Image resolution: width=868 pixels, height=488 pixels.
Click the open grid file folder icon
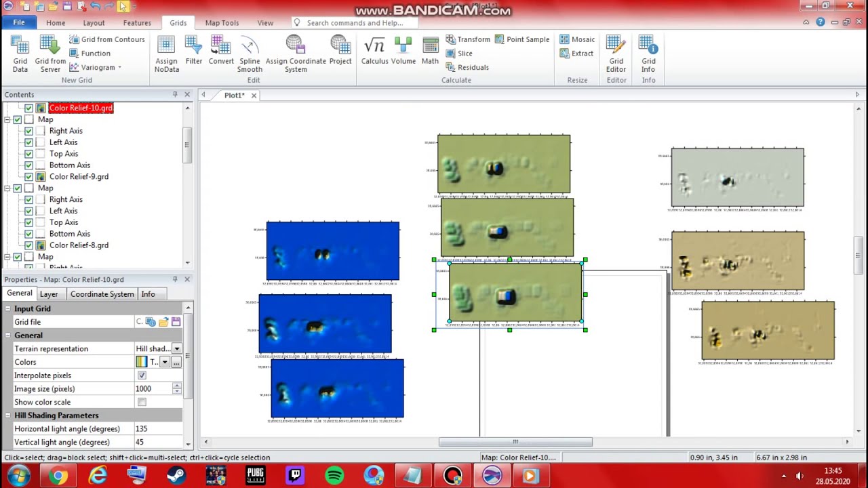pyautogui.click(x=163, y=322)
